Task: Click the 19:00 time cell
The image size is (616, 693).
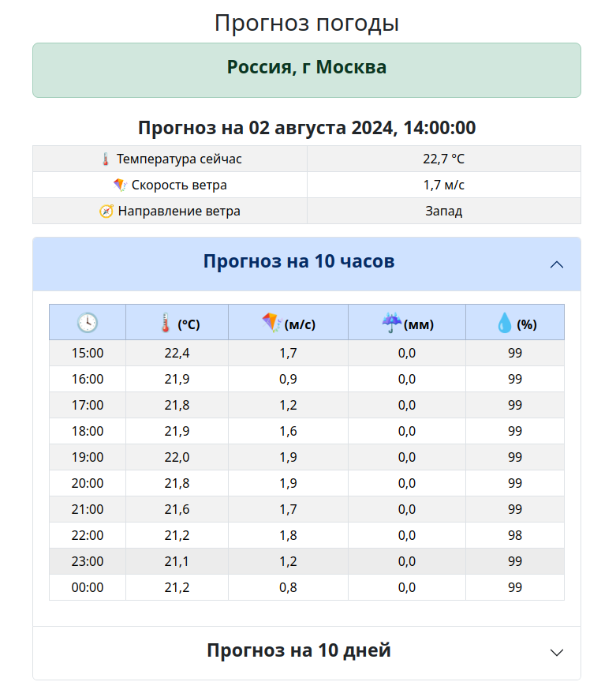Action: pos(88,458)
